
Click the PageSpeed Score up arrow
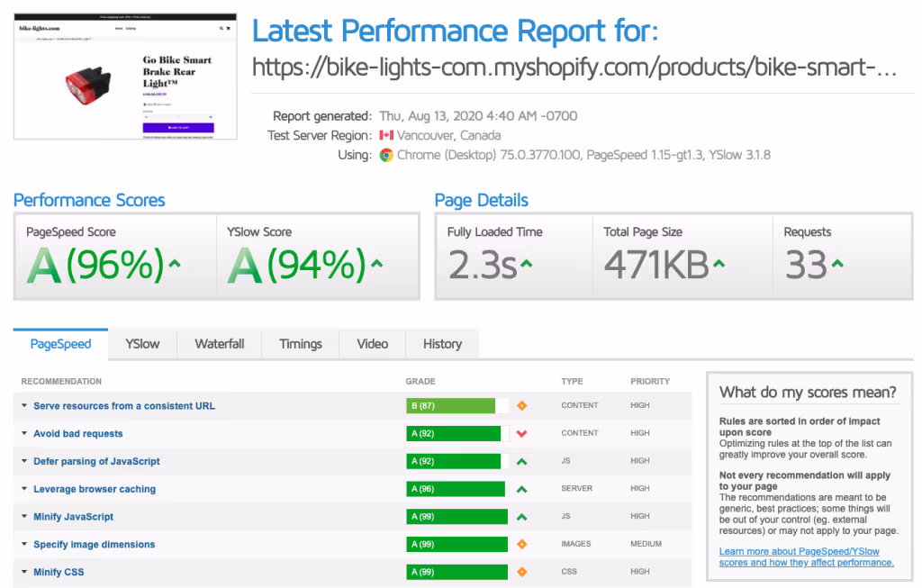(174, 264)
